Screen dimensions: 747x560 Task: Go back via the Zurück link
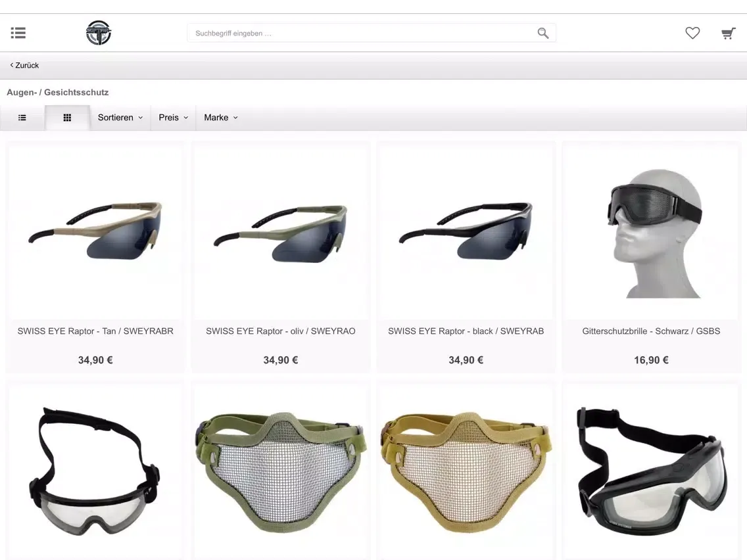pos(24,65)
